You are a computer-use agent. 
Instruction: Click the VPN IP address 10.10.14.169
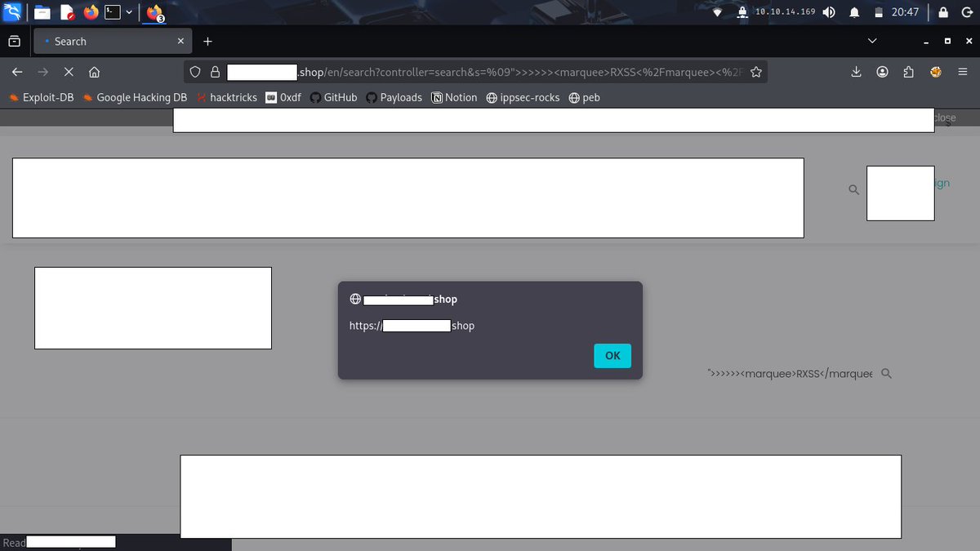[785, 12]
